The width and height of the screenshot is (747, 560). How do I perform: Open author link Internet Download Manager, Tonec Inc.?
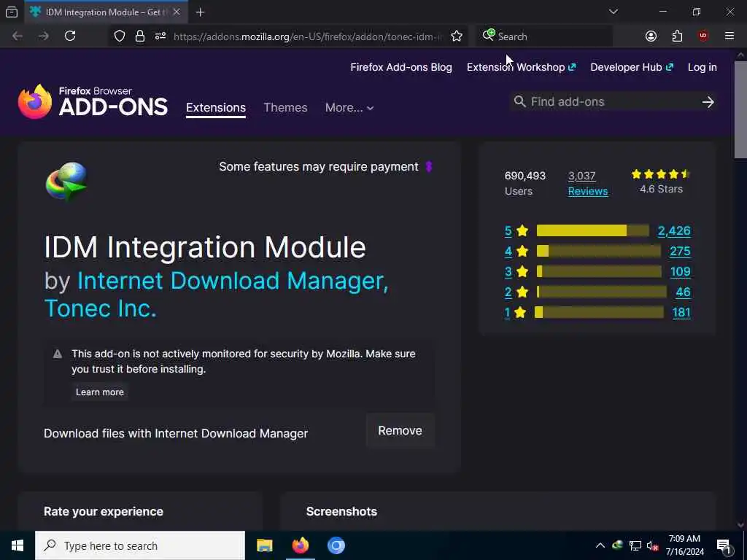coord(216,295)
